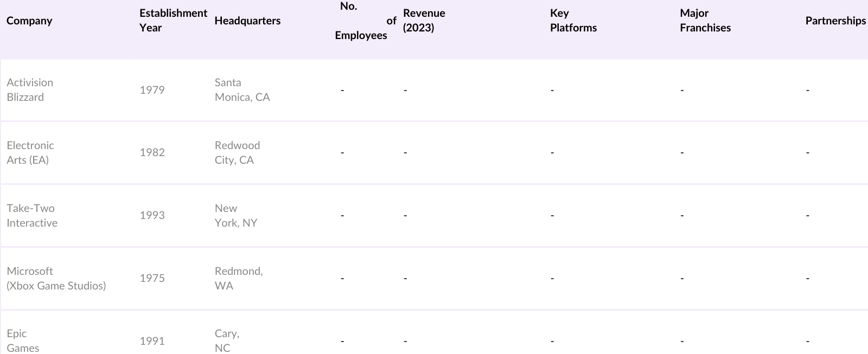Click the Electronic Arts (EA) cell
868x354 pixels.
click(x=30, y=153)
